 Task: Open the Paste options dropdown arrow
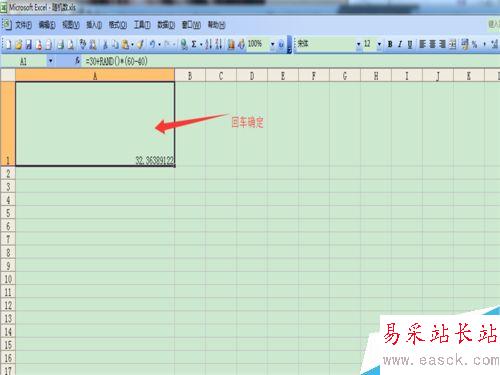[132, 44]
